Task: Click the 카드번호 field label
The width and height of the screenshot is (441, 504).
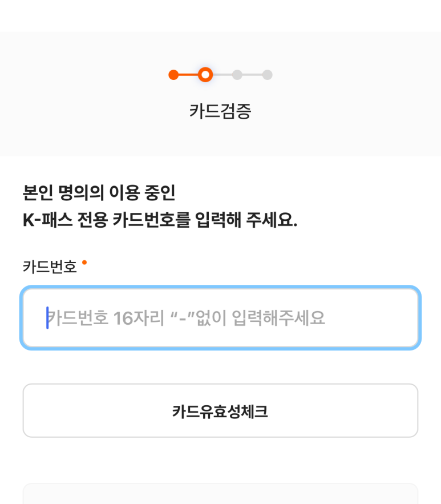Action: pyautogui.click(x=50, y=267)
